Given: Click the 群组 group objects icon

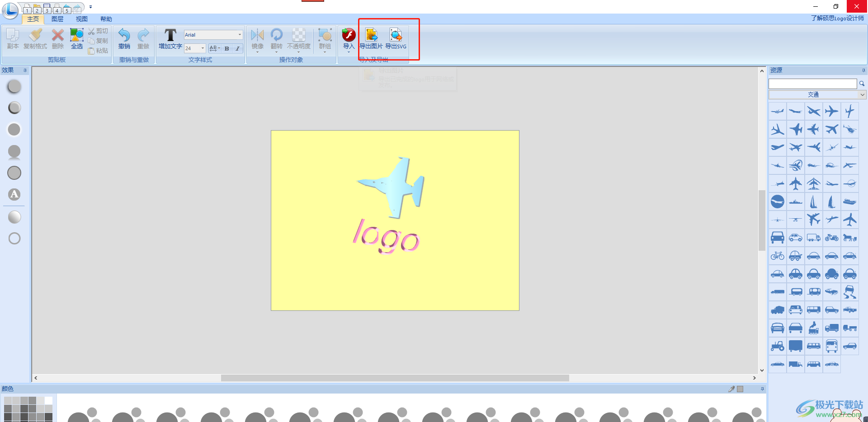Looking at the screenshot, I should pyautogui.click(x=325, y=35).
